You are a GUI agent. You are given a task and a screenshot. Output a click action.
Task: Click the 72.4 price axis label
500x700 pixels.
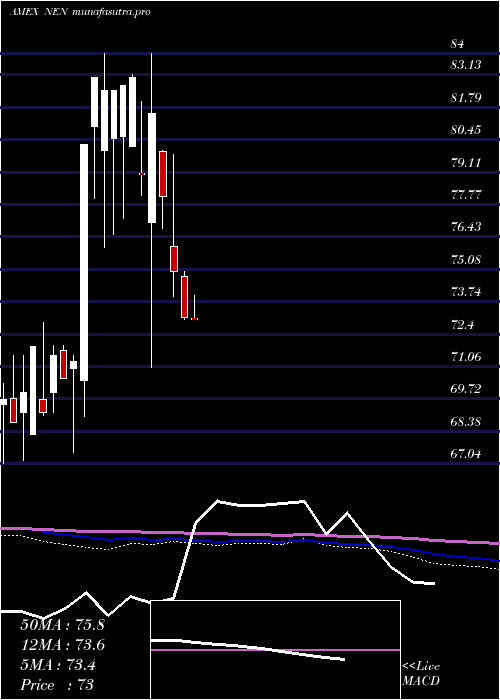[462, 324]
